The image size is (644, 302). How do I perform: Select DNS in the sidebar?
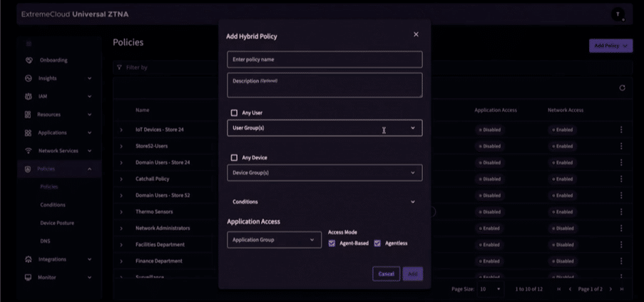45,241
